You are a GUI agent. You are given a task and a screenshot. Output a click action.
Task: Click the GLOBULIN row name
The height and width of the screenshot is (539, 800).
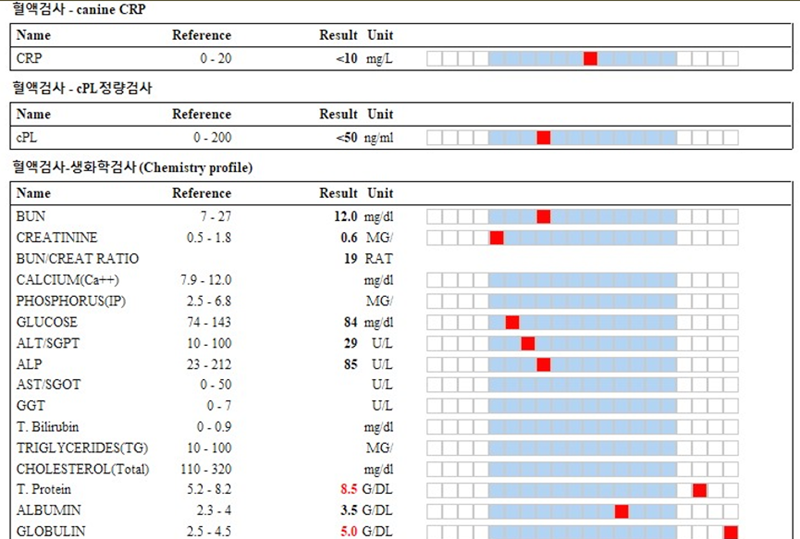point(51,531)
